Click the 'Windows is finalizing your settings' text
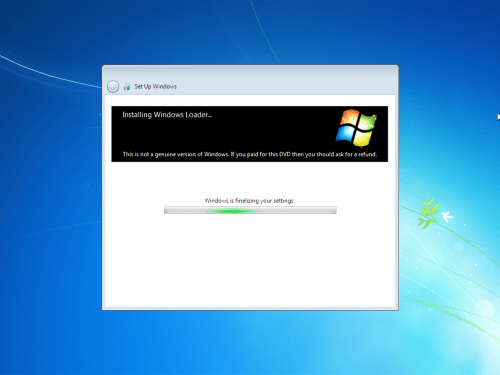Image resolution: width=500 pixels, height=375 pixels. pyautogui.click(x=249, y=201)
